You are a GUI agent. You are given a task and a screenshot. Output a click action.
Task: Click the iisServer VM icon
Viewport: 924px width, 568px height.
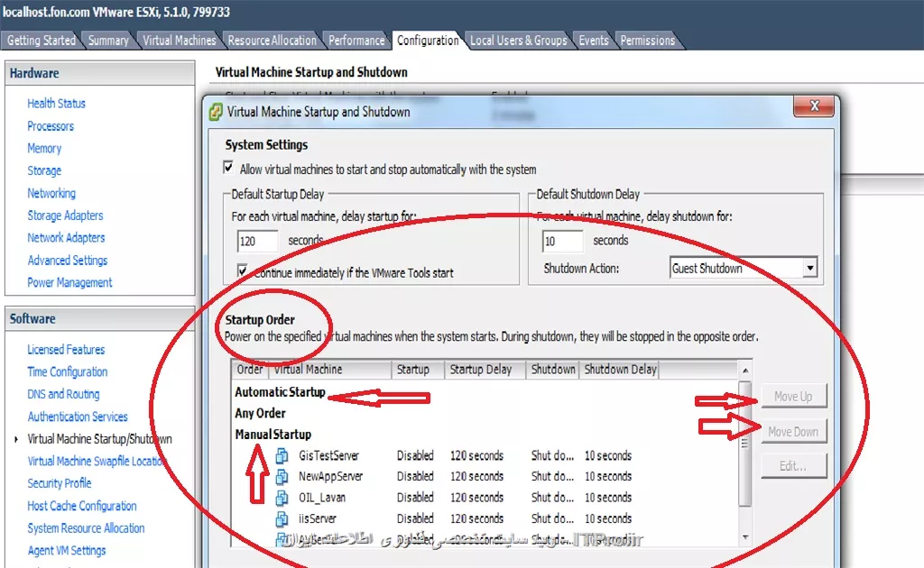point(282,518)
